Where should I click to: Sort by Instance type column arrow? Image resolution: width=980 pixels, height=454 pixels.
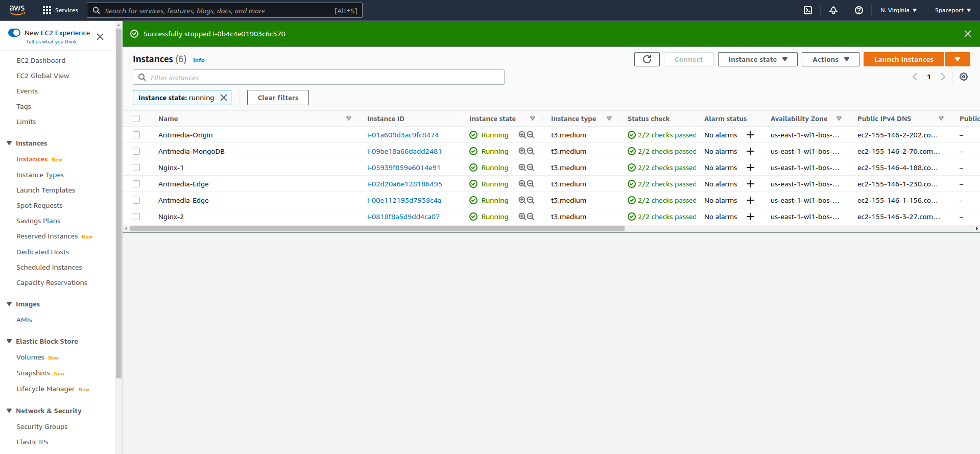[x=609, y=118]
